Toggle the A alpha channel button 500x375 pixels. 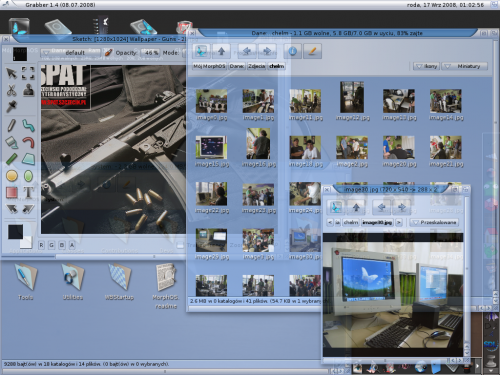click(72, 245)
